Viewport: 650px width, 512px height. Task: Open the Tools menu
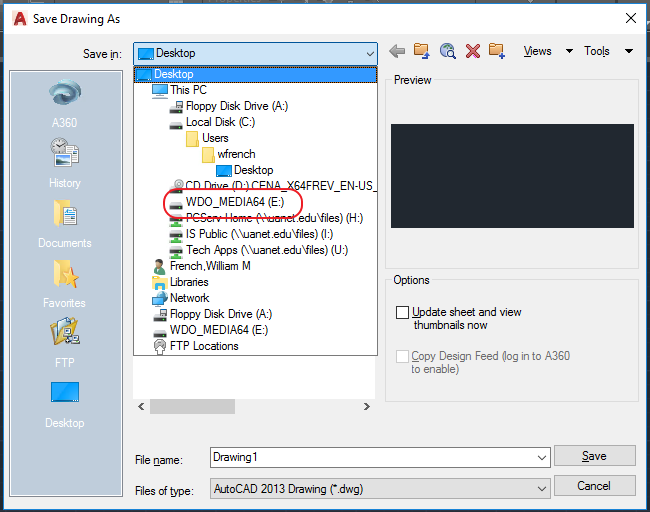[597, 51]
